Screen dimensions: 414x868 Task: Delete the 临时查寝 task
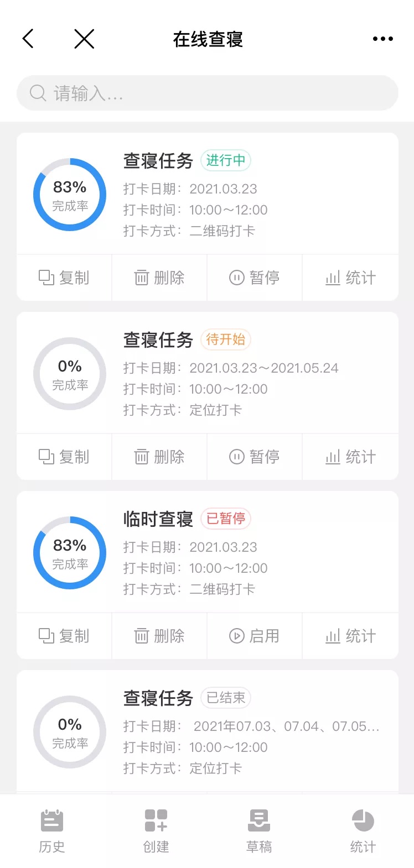tap(159, 636)
